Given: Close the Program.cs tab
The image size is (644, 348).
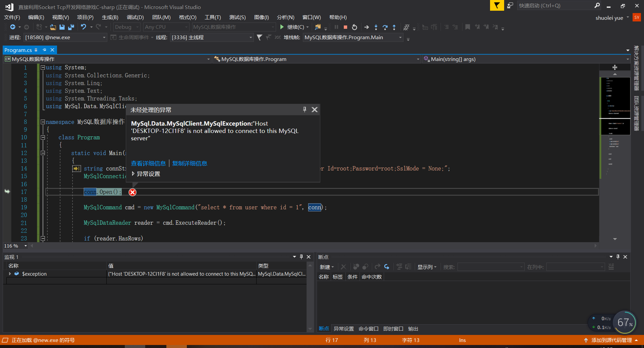Looking at the screenshot, I should tap(52, 50).
